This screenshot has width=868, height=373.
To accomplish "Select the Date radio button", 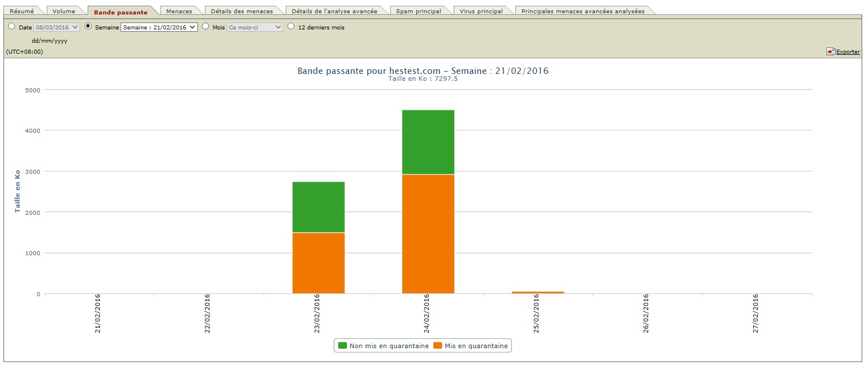I will [12, 27].
